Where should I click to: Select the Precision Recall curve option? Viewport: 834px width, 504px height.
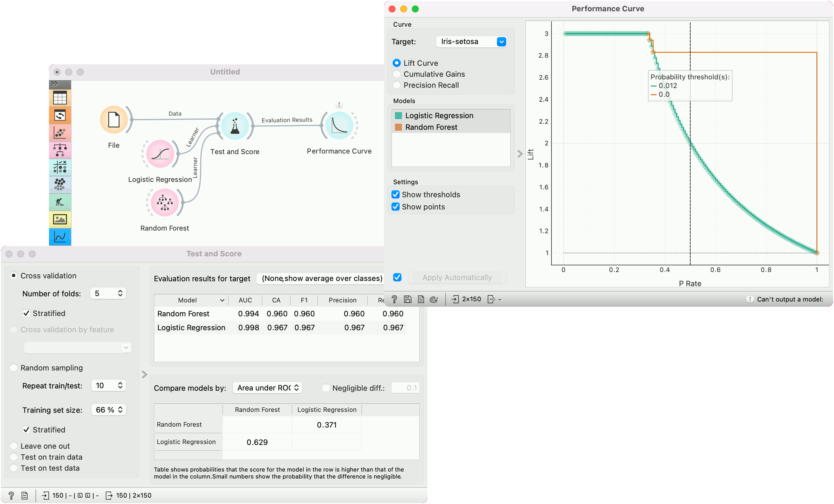click(x=397, y=85)
